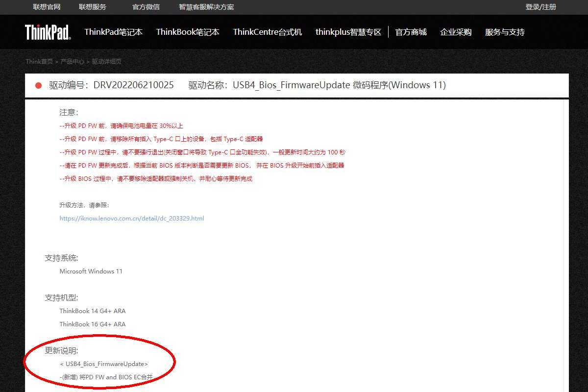Open the thinkplus智慧专区 menu
This screenshot has width=588, height=392.
point(348,32)
